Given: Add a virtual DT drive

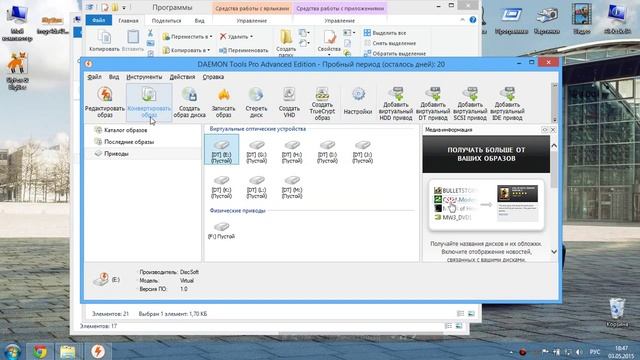Looking at the screenshot, I should 433,104.
